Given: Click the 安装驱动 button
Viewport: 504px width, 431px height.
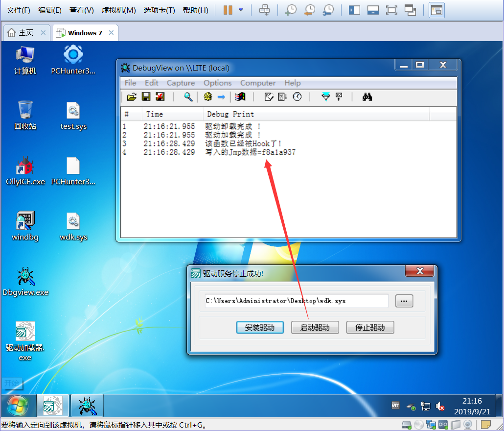Looking at the screenshot, I should click(260, 328).
